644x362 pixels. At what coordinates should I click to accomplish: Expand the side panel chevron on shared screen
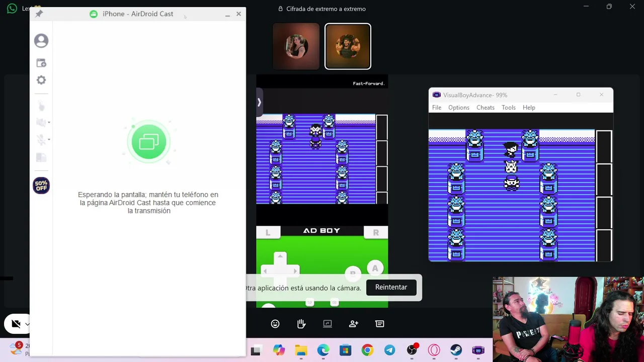(x=259, y=103)
